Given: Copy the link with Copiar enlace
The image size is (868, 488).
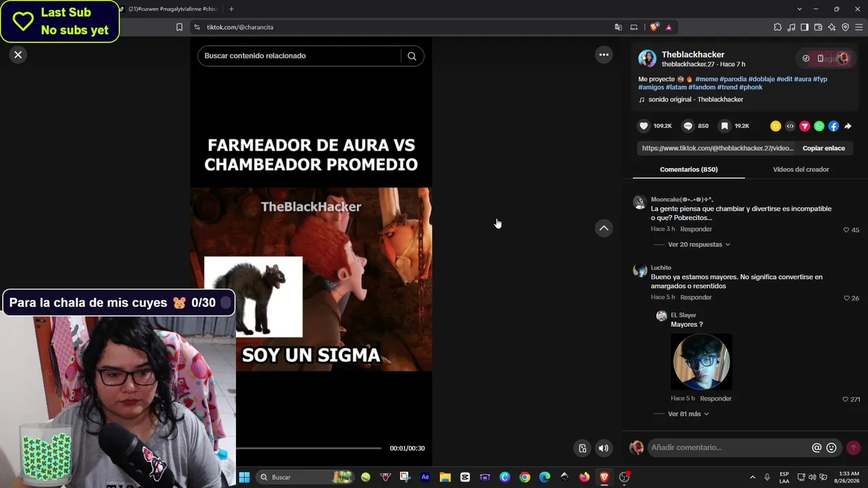Looking at the screenshot, I should 823,148.
